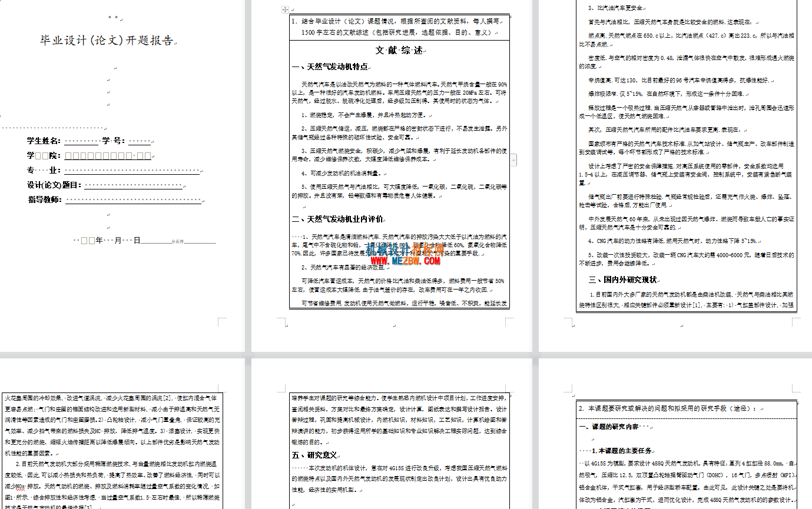
Task: Click the 年 月 日 date line
Action: 107,241
